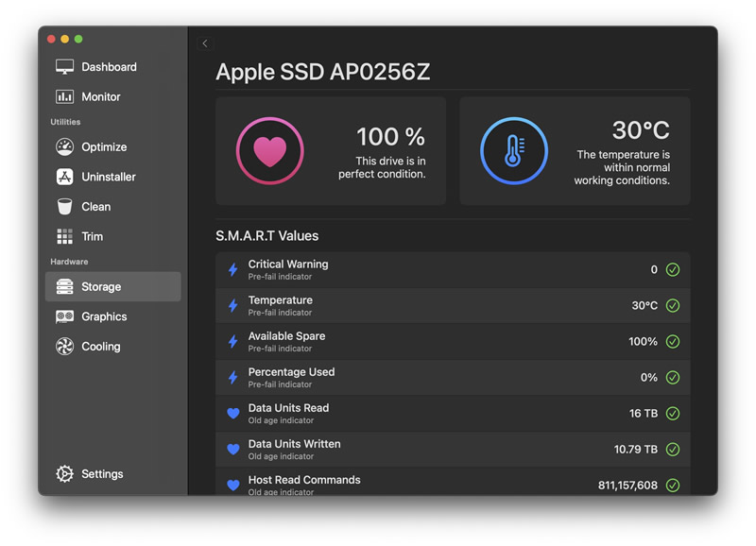Click the Host Read Commands green checkmark
The height and width of the screenshot is (546, 756).
(673, 486)
